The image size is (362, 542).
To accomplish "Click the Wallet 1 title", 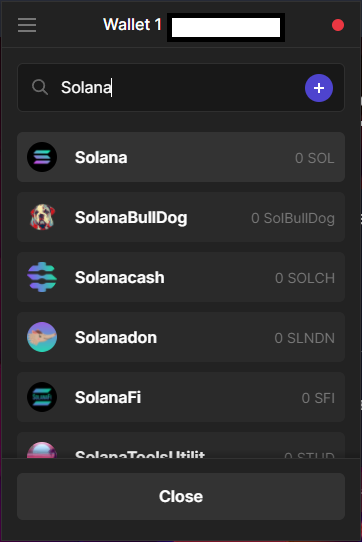I will click(x=132, y=25).
